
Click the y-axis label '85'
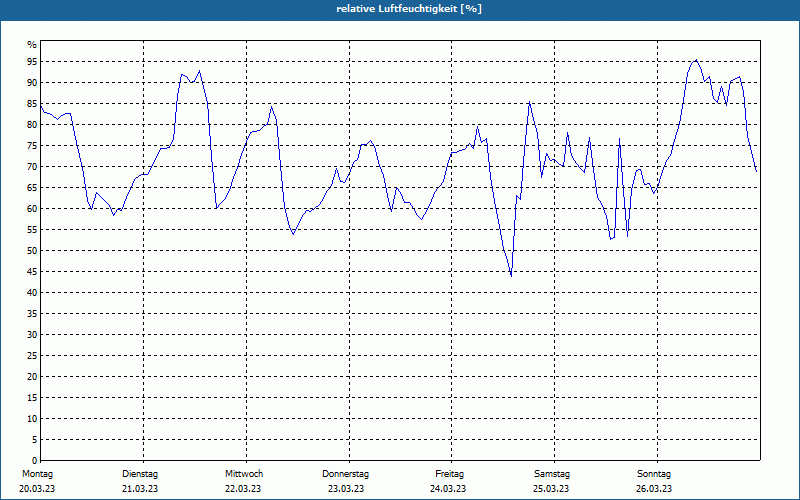tap(32, 104)
